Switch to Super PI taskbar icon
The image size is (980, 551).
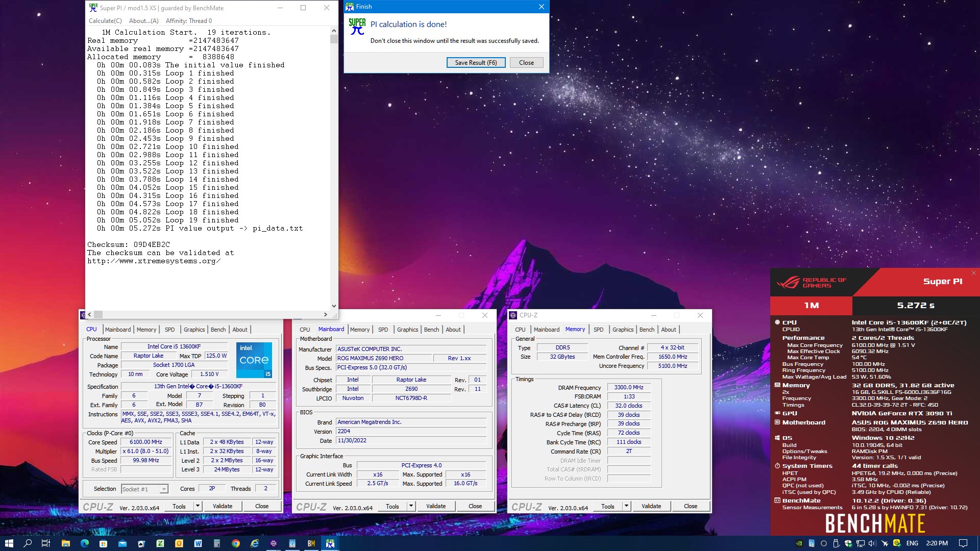(330, 543)
